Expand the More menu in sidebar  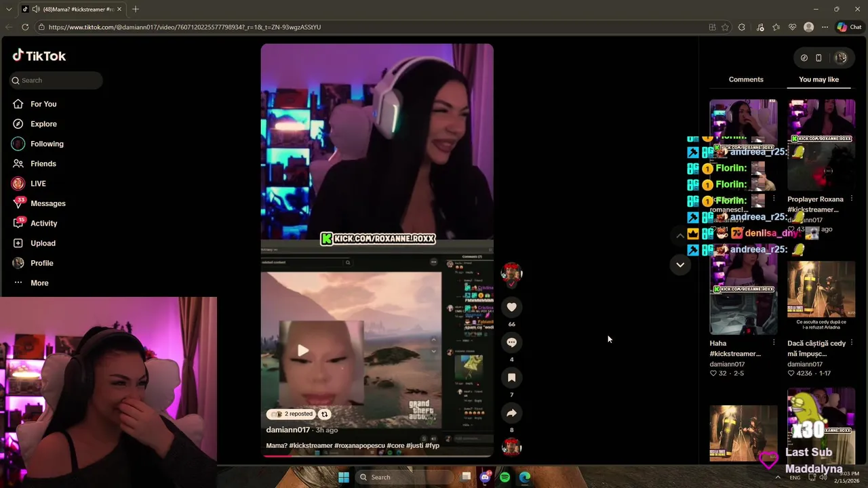tap(39, 283)
